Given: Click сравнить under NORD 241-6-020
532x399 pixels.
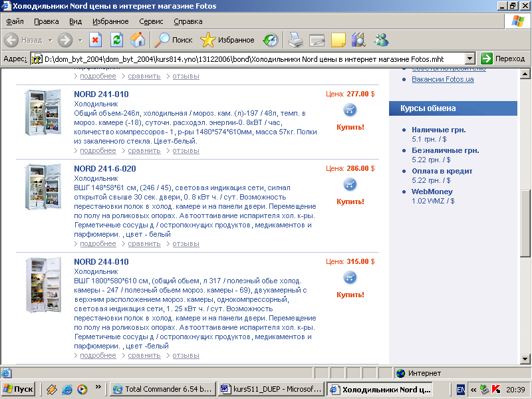Looking at the screenshot, I should click(x=144, y=243).
